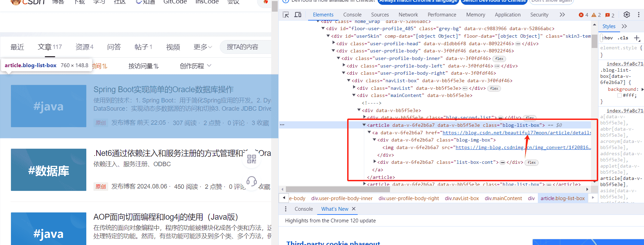Open the console drawer three-dot menu
The width and height of the screenshot is (644, 245).
click(286, 209)
